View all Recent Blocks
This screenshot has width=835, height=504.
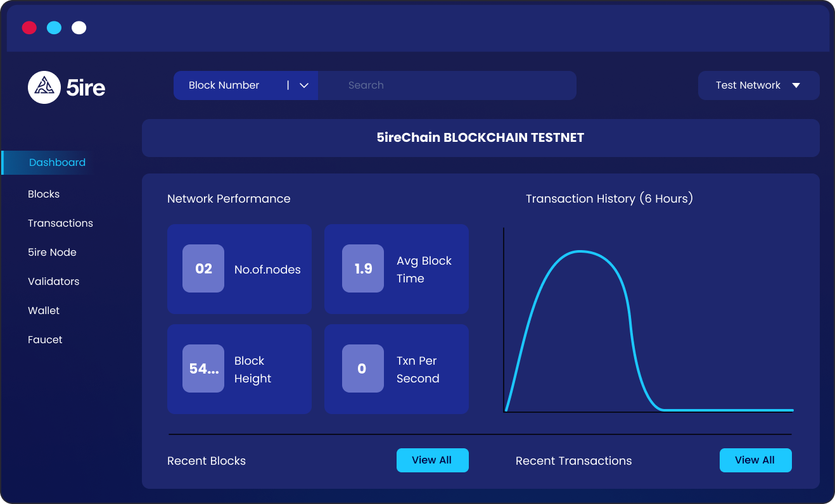click(433, 460)
